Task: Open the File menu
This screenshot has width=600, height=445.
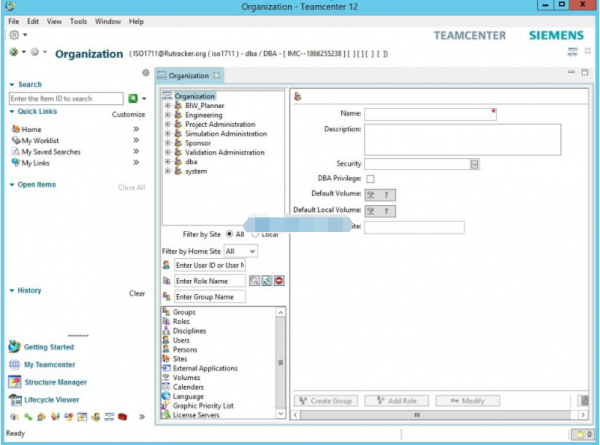Action: point(13,21)
